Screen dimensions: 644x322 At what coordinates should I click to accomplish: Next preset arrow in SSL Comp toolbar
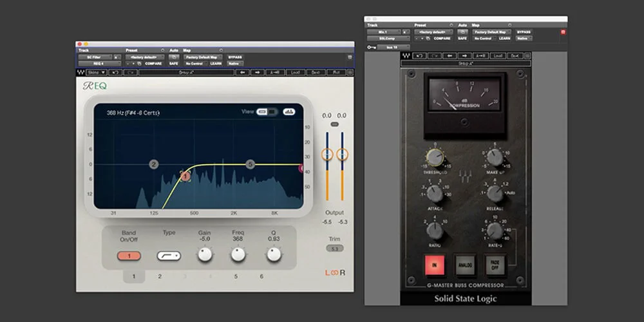point(465,55)
